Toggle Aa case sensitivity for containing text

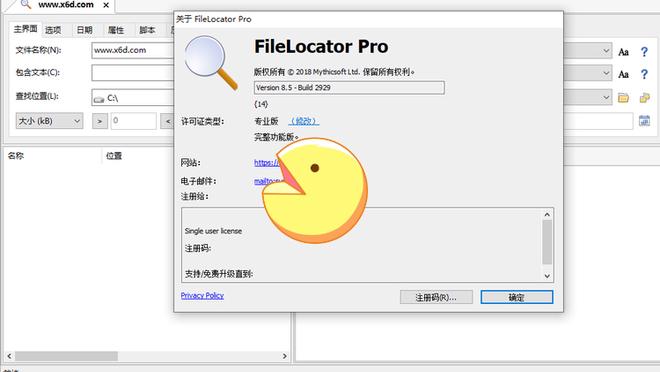click(x=623, y=74)
